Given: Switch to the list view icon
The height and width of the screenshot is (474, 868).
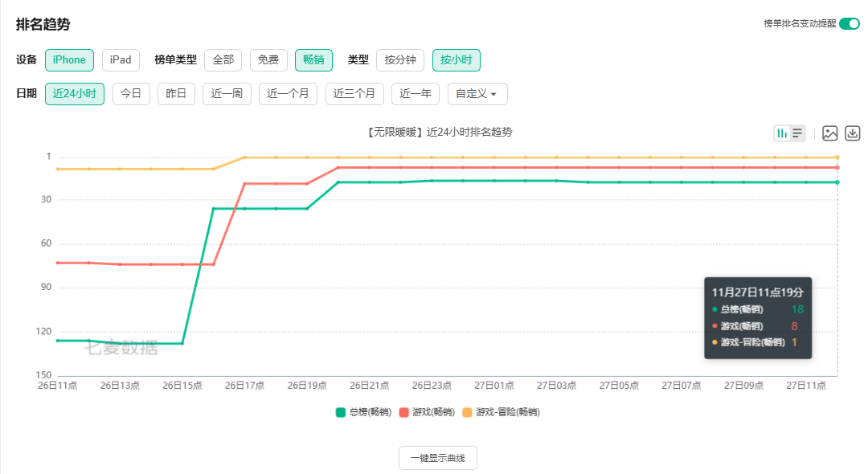Looking at the screenshot, I should coord(797,133).
